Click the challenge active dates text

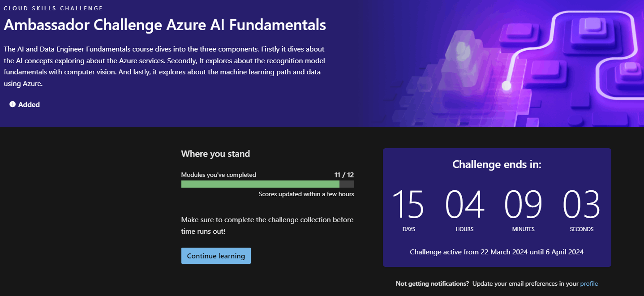click(x=497, y=252)
